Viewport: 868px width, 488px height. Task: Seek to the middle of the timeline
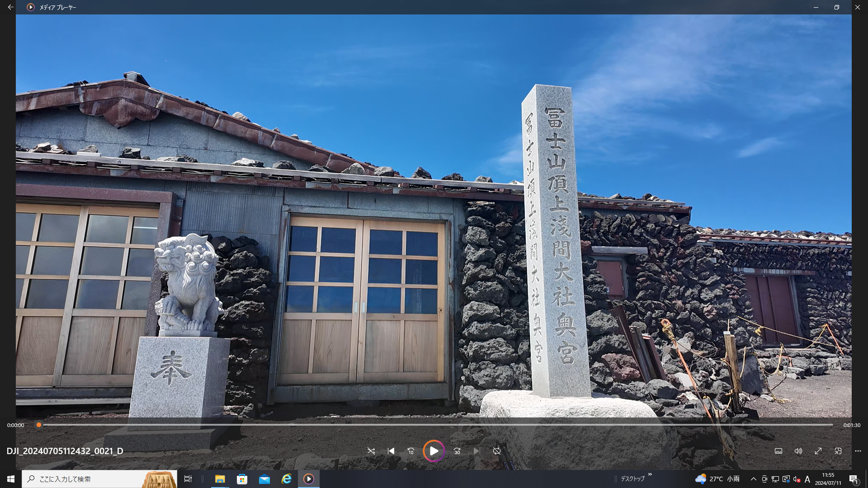point(436,425)
